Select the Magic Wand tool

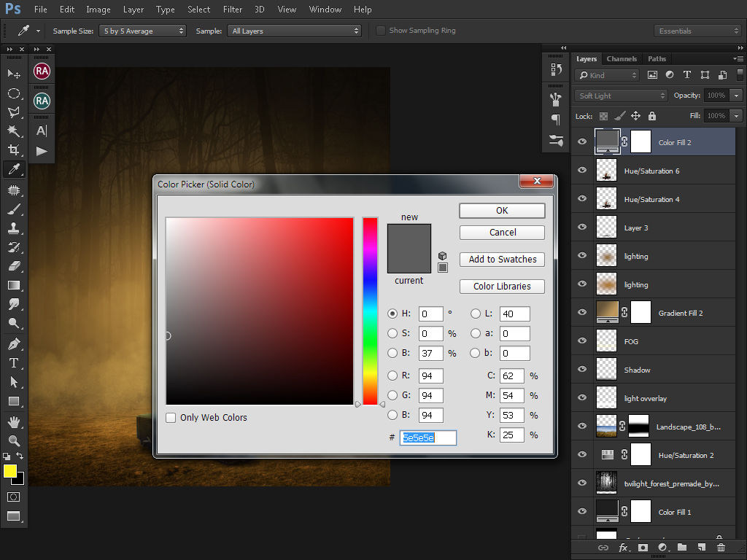point(13,131)
